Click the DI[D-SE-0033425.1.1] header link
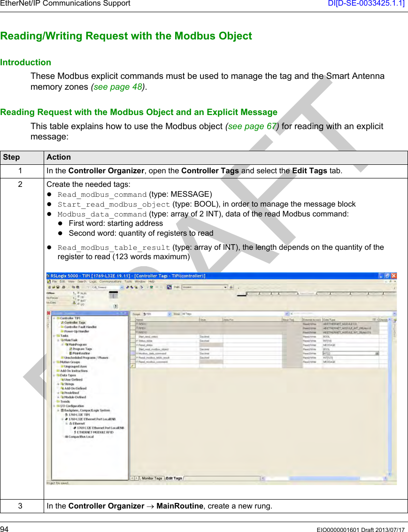 point(366,4)
